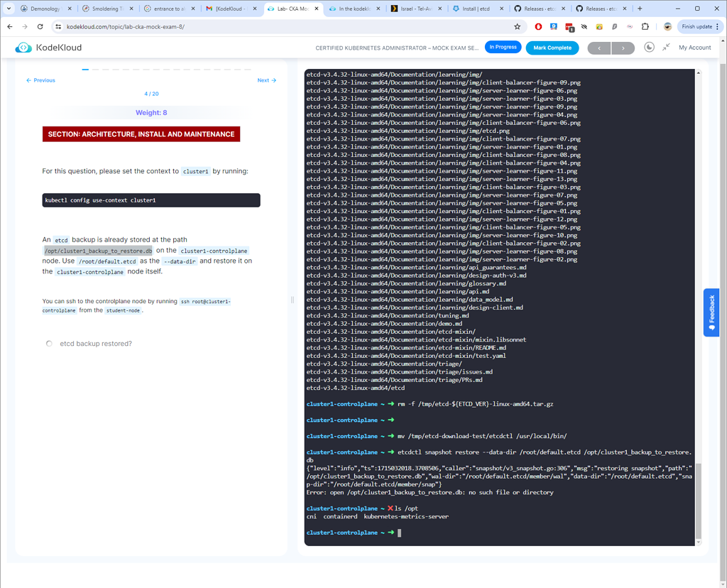
Task: Click the KodeKloud logo icon
Action: point(23,48)
